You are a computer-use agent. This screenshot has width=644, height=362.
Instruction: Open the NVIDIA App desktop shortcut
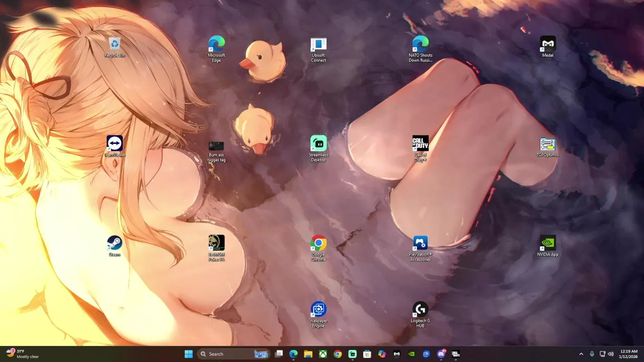tap(548, 246)
